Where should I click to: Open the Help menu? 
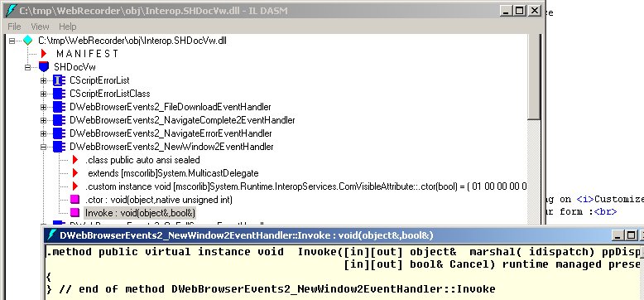click(67, 27)
